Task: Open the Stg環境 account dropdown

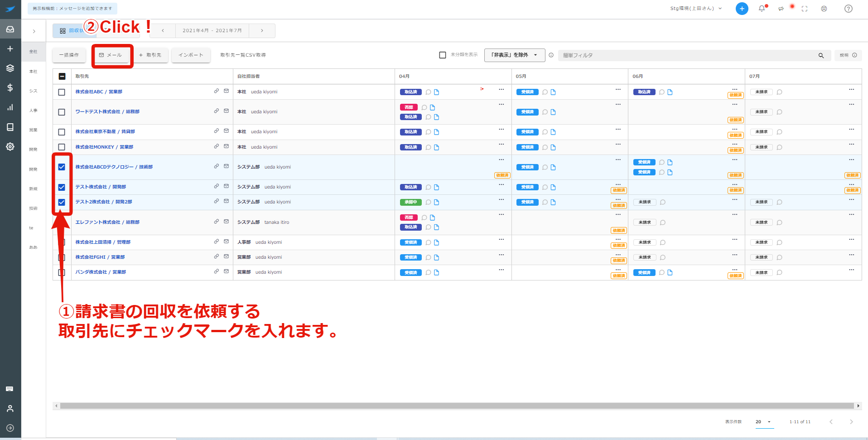Action: coord(696,9)
